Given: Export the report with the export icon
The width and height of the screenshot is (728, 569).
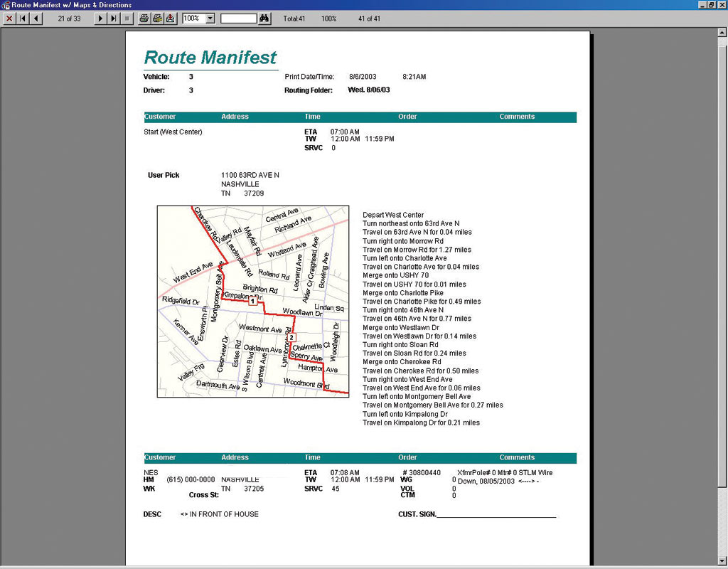Looking at the screenshot, I should pyautogui.click(x=171, y=18).
